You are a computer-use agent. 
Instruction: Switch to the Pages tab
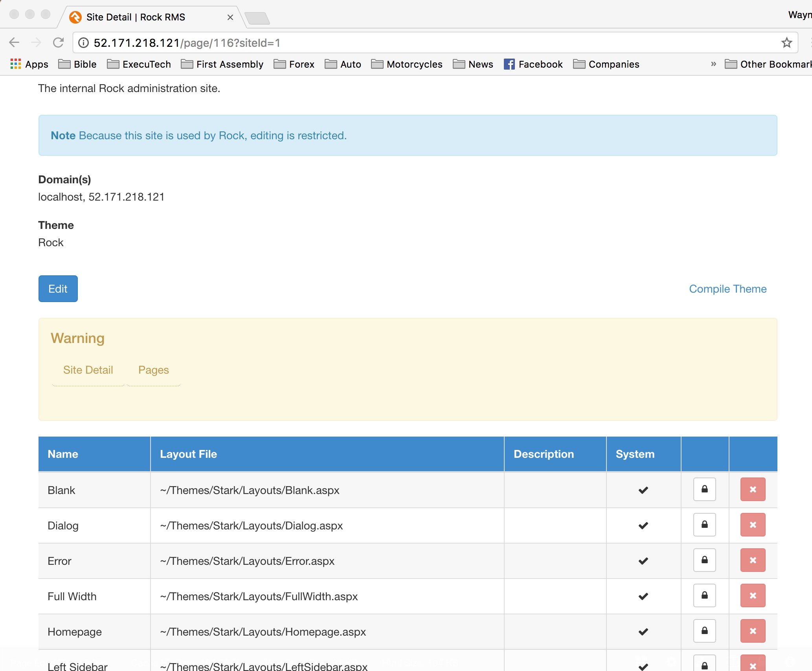(153, 370)
